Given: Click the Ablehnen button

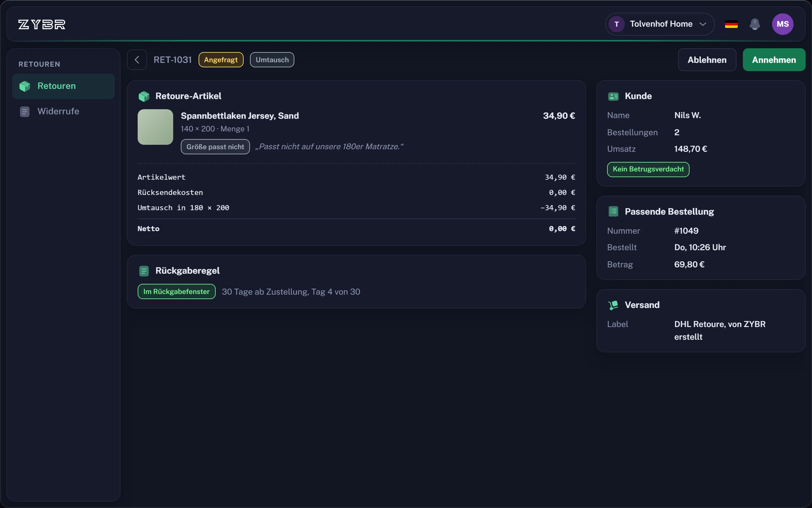Looking at the screenshot, I should click(707, 60).
